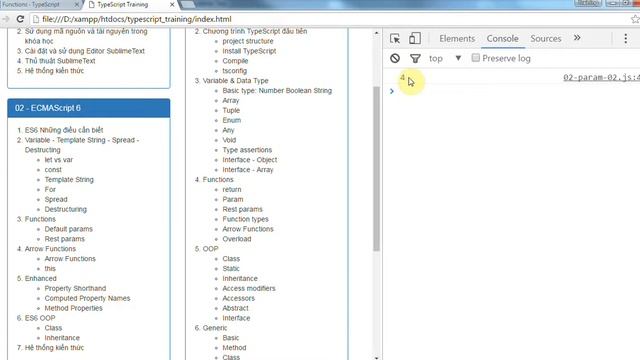The image size is (640, 360).
Task: Switch to the Elements tab
Action: (457, 38)
